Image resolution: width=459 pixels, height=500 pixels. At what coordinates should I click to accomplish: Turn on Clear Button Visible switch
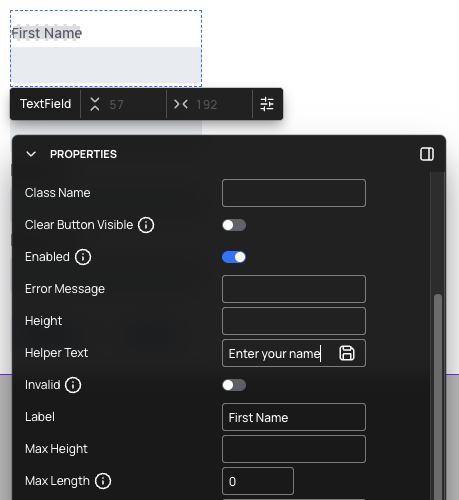[x=234, y=225]
